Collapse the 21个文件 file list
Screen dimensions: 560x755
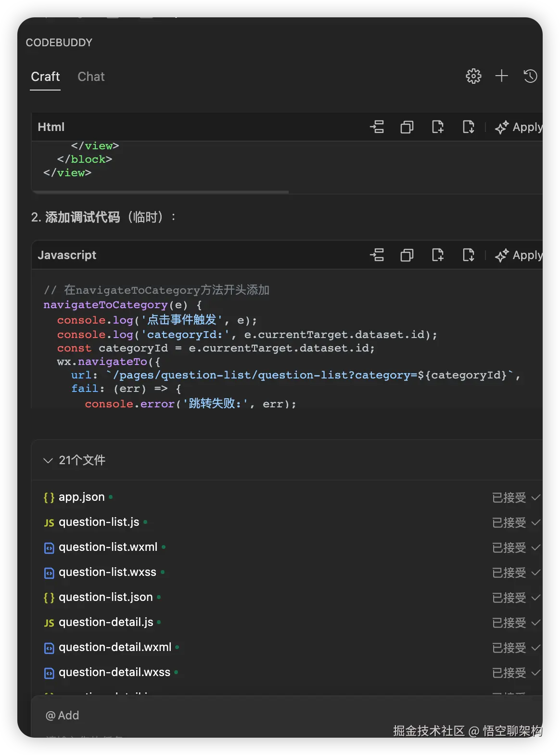(48, 461)
